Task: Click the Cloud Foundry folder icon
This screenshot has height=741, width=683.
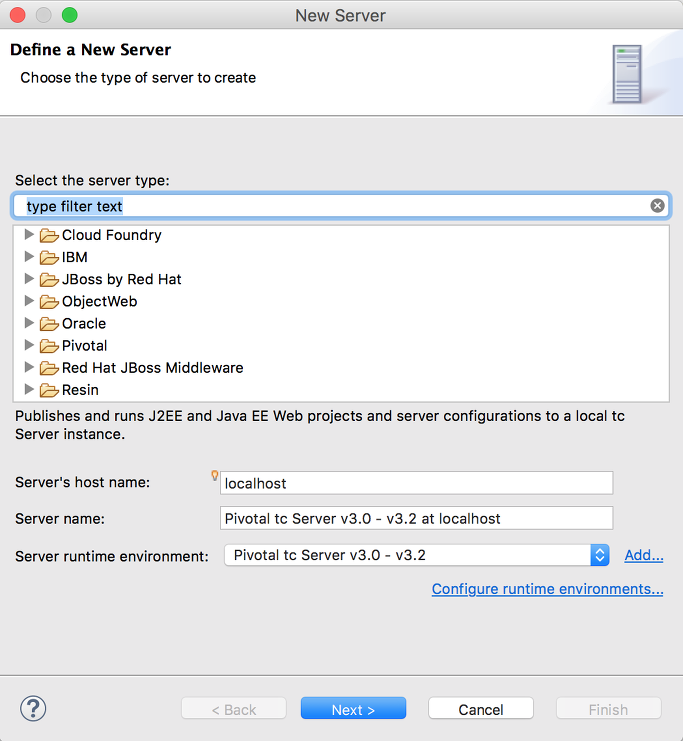Action: (x=49, y=235)
